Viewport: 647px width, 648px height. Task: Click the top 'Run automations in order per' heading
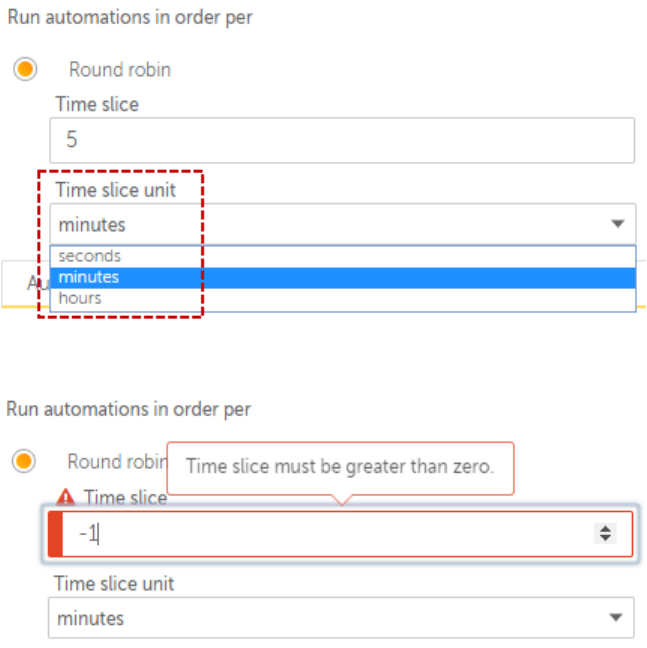(x=129, y=18)
